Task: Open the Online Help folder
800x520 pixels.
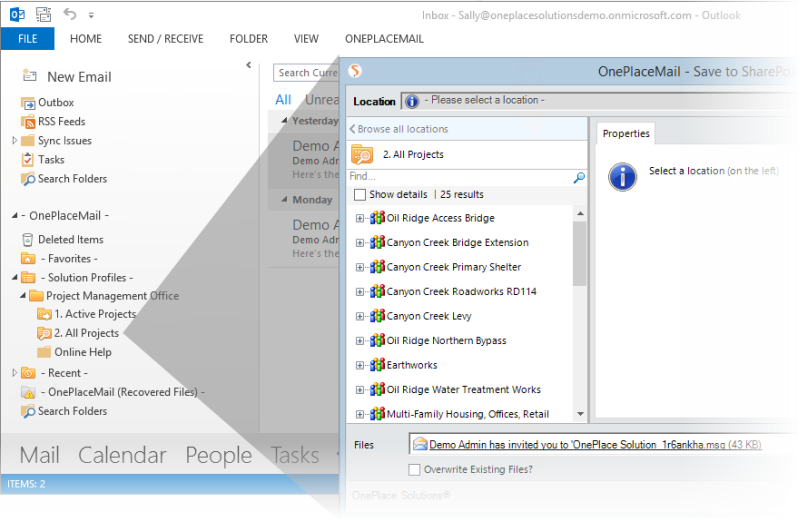Action: (74, 352)
